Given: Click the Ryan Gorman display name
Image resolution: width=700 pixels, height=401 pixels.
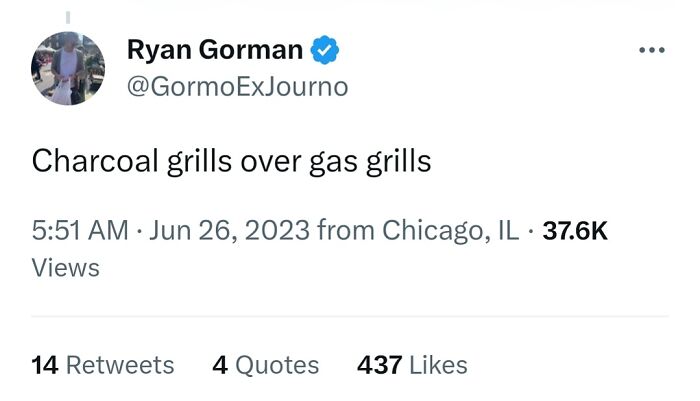Looking at the screenshot, I should tap(214, 49).
